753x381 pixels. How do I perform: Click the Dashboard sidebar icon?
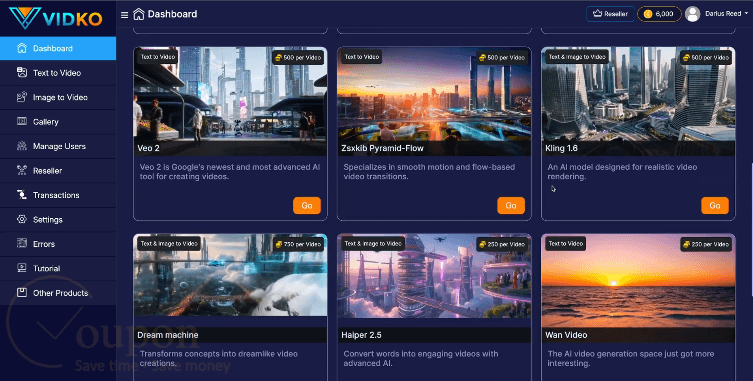[x=22, y=48]
